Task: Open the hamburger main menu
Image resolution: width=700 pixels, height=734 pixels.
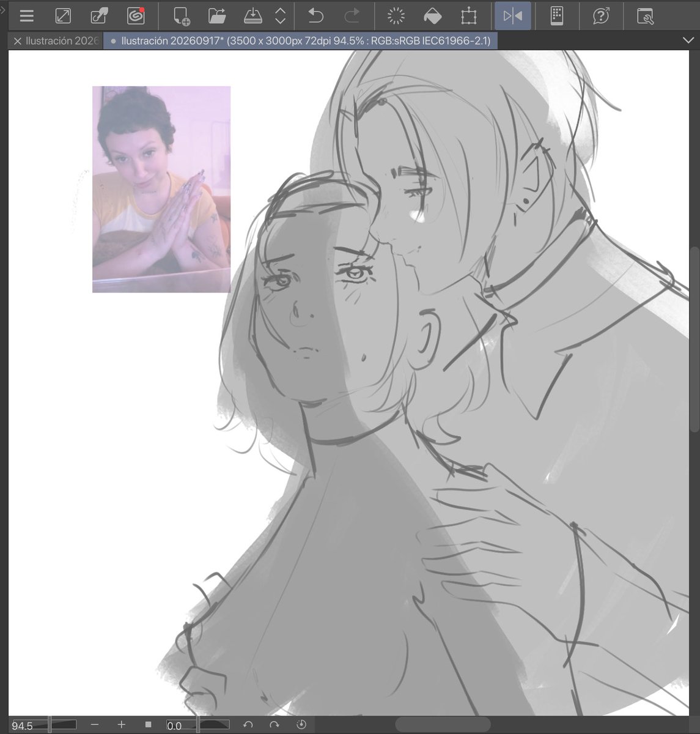Action: point(26,16)
